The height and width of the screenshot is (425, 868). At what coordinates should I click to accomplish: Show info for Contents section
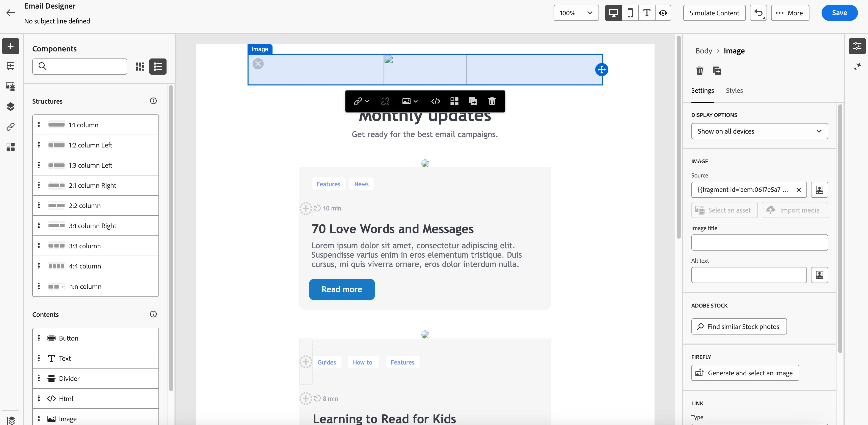pos(153,314)
